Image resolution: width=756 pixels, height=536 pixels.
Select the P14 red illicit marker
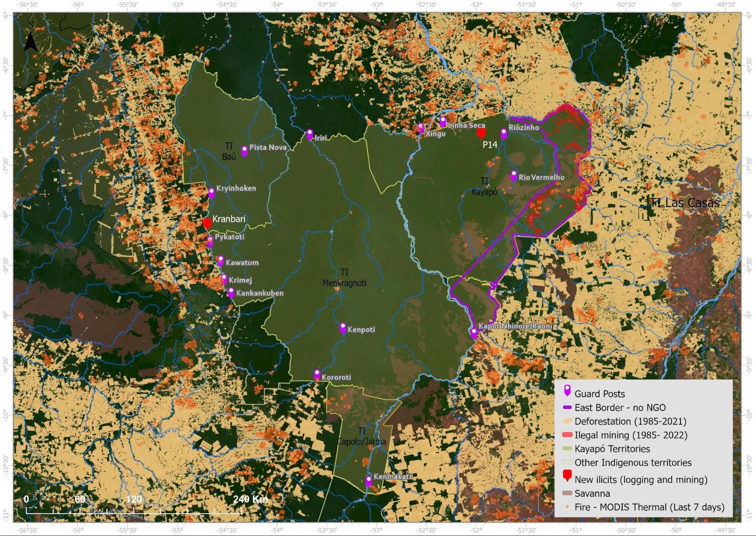(x=481, y=133)
